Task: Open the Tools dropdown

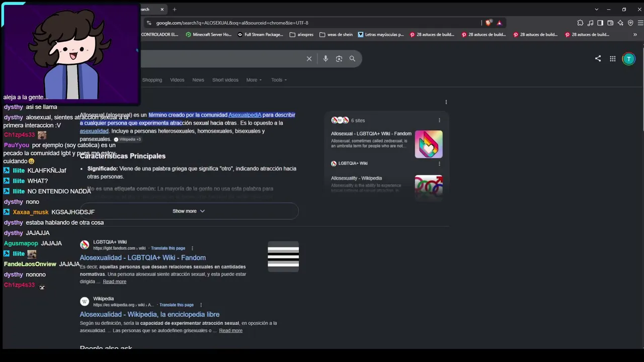Action: (x=279, y=80)
